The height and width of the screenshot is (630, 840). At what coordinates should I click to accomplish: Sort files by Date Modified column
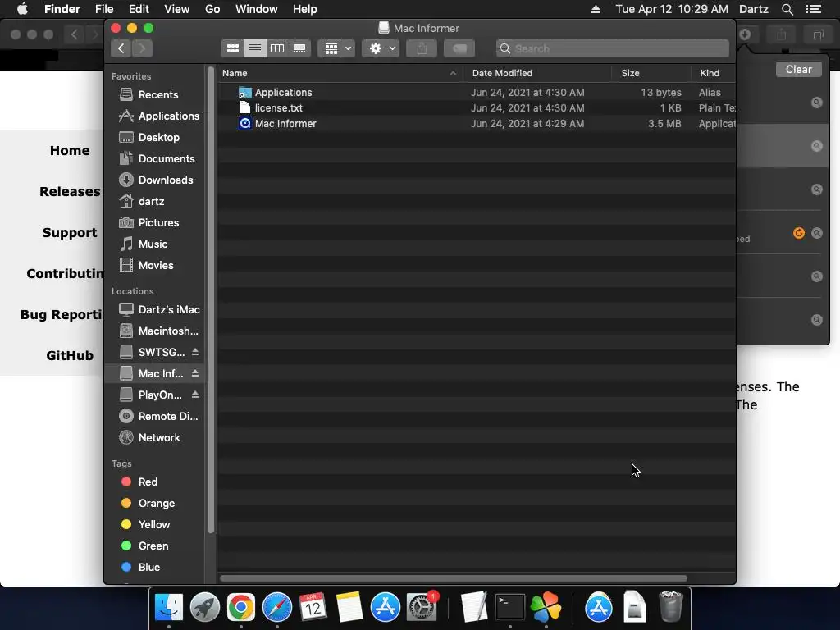(x=537, y=73)
